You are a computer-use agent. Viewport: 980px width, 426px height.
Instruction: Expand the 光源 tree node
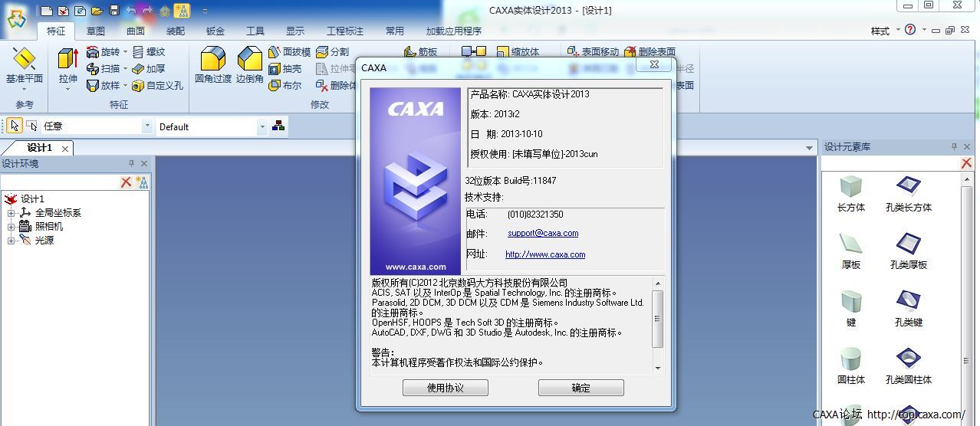(11, 241)
